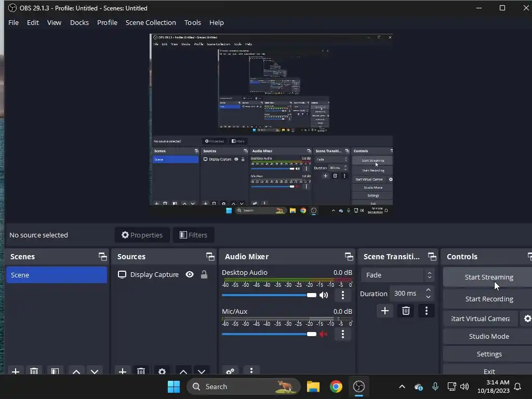This screenshot has width=532, height=399.
Task: Toggle Display Capture lock
Action: click(x=204, y=274)
